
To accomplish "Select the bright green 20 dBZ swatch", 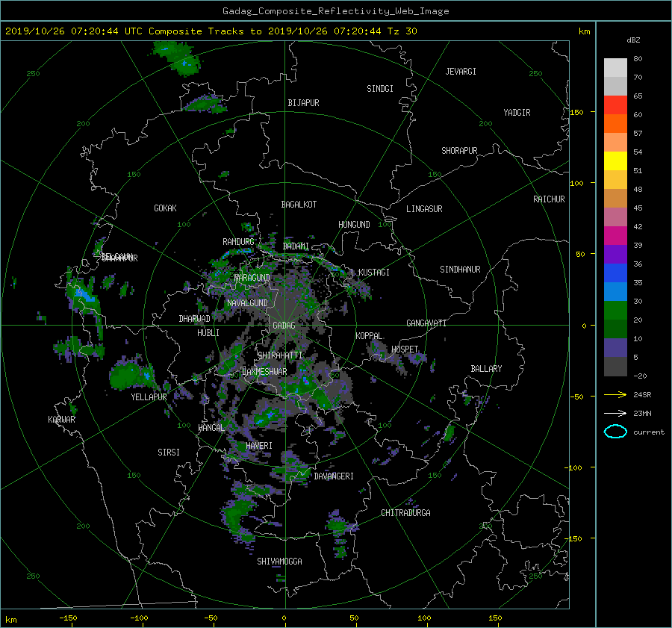I will 615,311.
